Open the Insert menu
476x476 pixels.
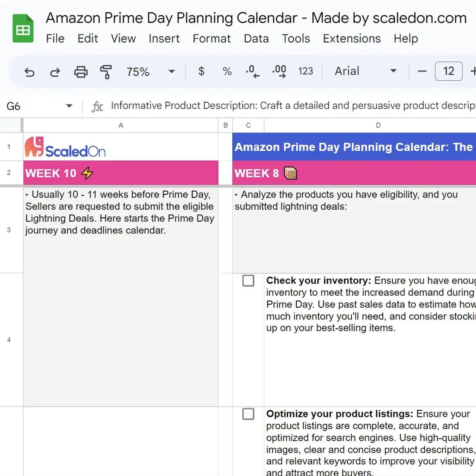pyautogui.click(x=164, y=38)
